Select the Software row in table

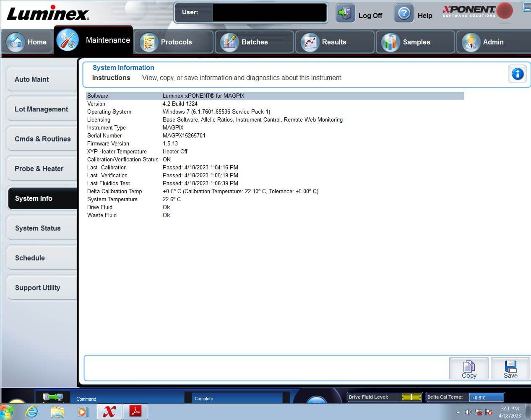point(274,96)
